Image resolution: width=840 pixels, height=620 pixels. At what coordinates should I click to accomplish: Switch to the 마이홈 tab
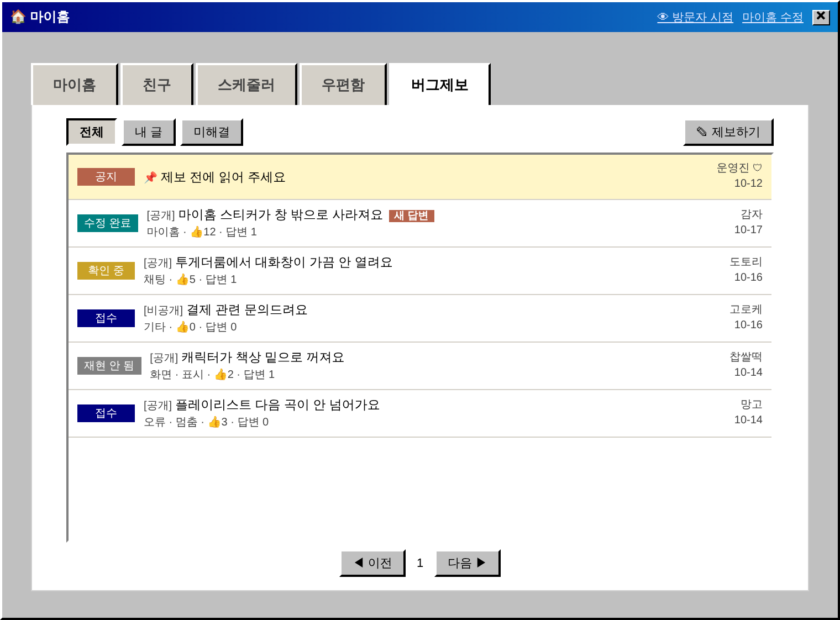click(75, 85)
